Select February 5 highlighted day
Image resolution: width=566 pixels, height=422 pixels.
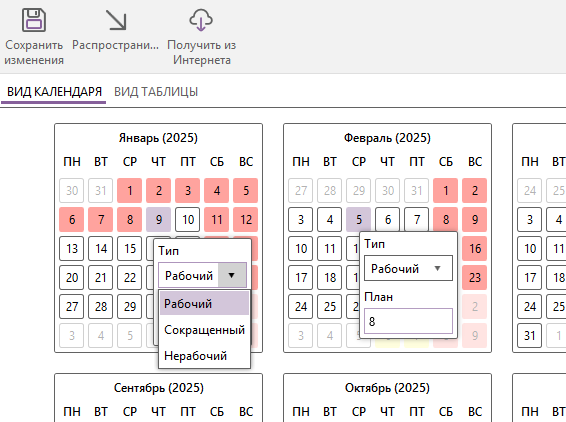coord(358,219)
